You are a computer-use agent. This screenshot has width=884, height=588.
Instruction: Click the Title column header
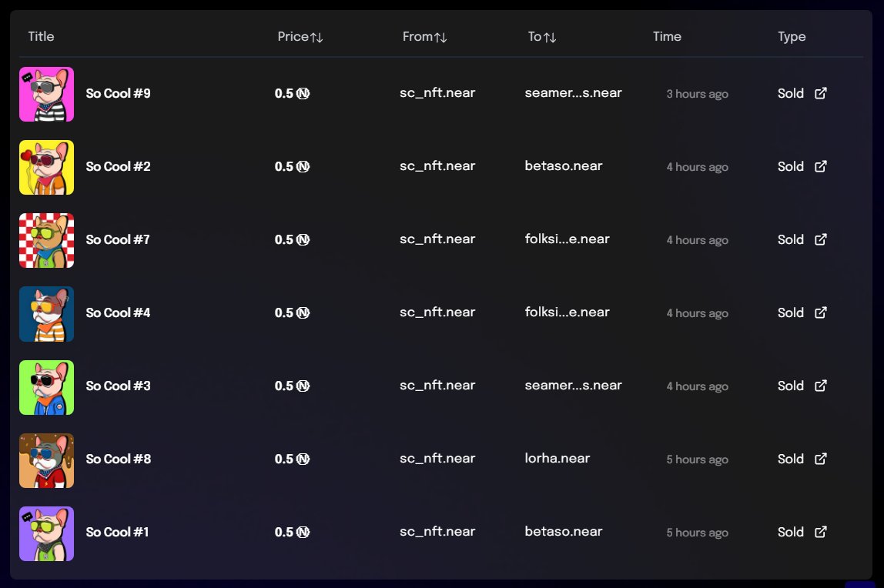click(x=41, y=37)
